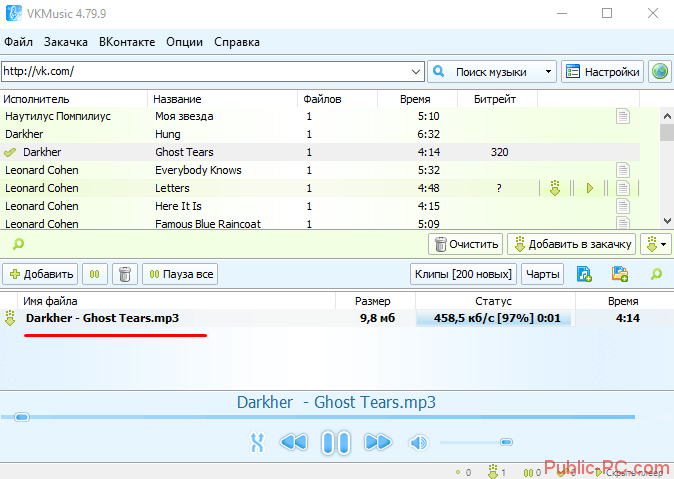Open lyrics icon in the Letters row
The width and height of the screenshot is (674, 479).
click(622, 188)
